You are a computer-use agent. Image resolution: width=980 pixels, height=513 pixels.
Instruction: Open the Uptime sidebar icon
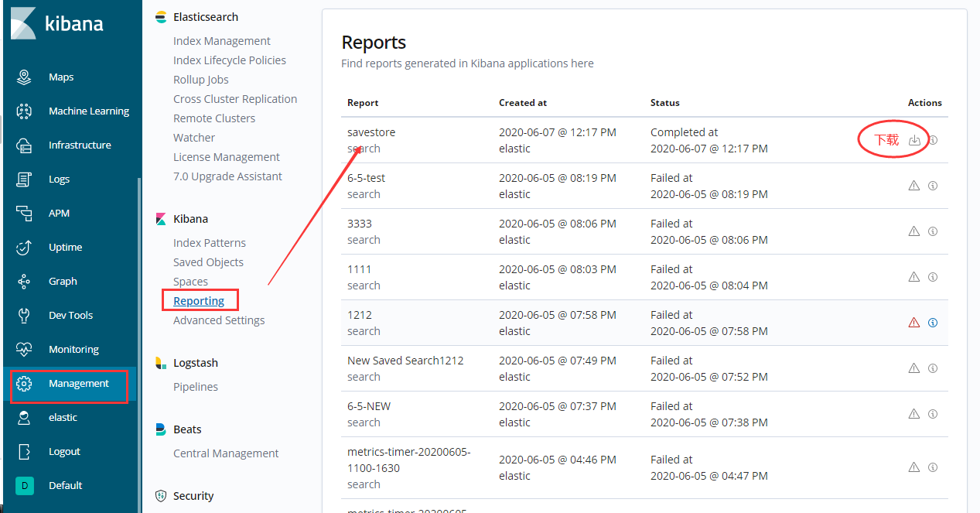coord(24,247)
